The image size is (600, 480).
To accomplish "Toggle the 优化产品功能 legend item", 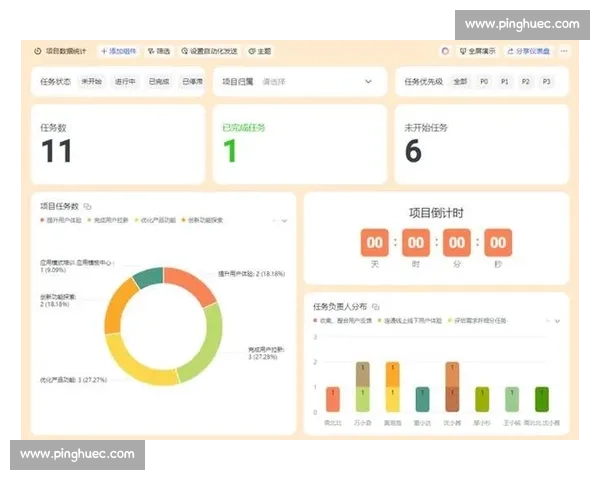I will [155, 220].
